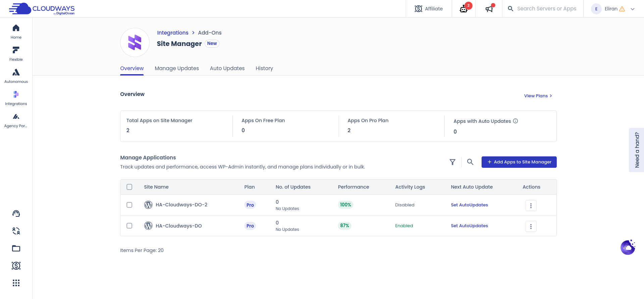
Task: Click the New badge beside Site Manager
Action: click(212, 44)
